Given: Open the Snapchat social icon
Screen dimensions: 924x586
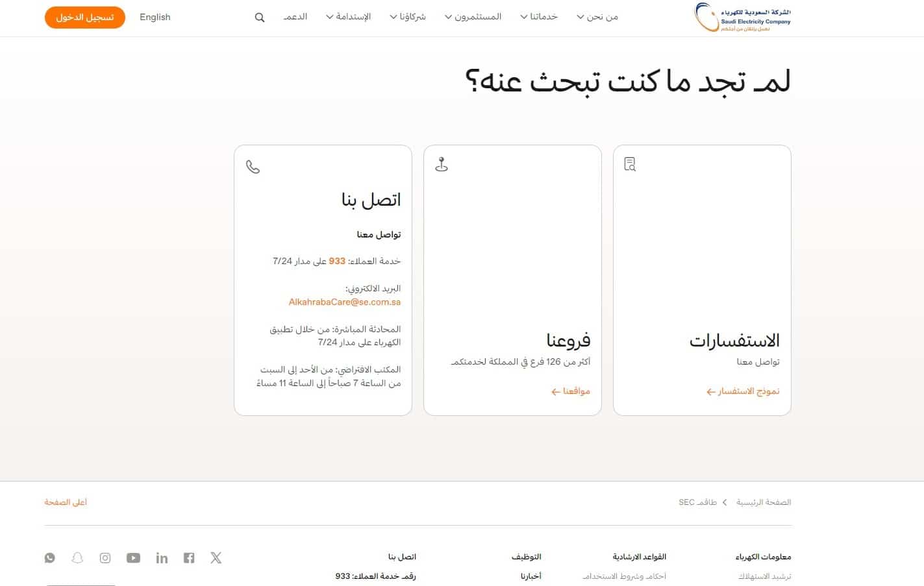Looking at the screenshot, I should pos(77,557).
